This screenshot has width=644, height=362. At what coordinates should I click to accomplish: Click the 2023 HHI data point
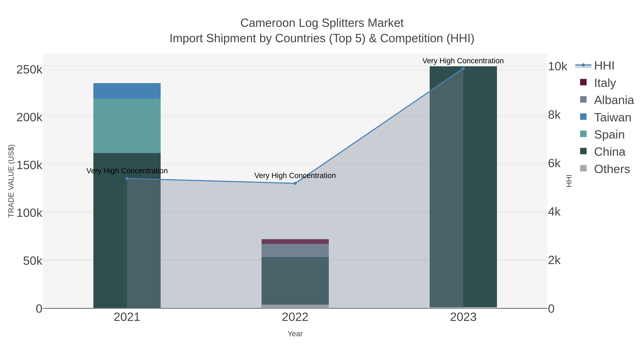tap(463, 68)
